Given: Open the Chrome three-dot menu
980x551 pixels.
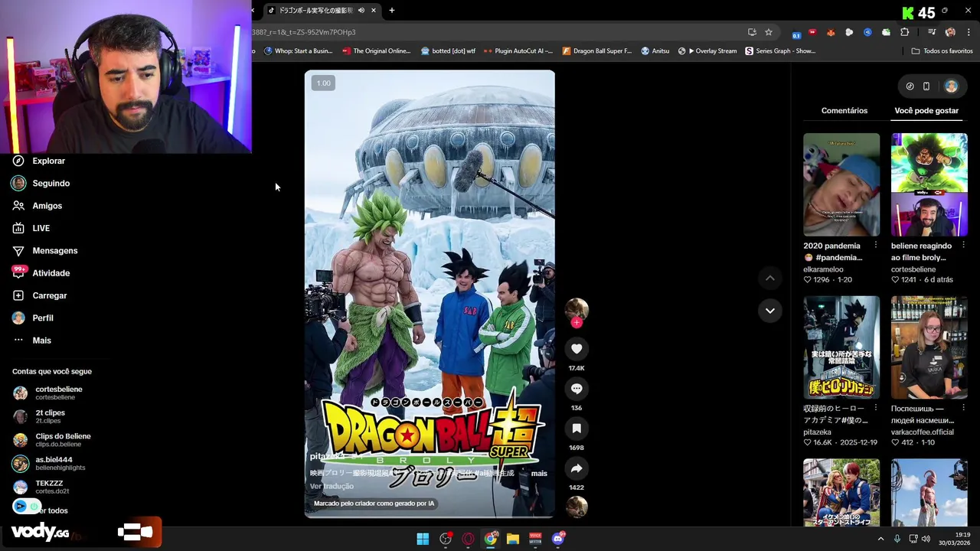Looking at the screenshot, I should pos(969,32).
